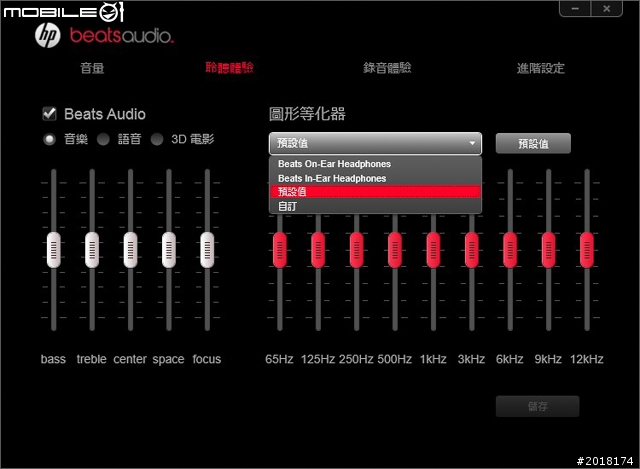The height and width of the screenshot is (469, 640).
Task: Click the disabled 儲存 save button
Action: pyautogui.click(x=537, y=406)
